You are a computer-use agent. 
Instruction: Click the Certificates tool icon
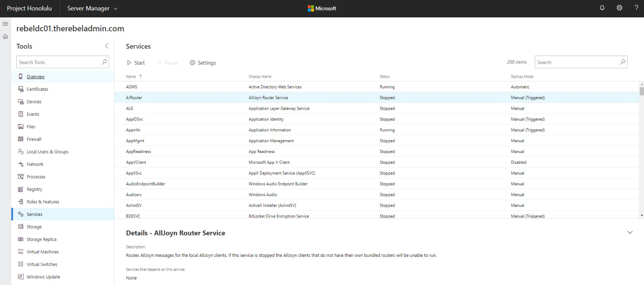point(20,89)
